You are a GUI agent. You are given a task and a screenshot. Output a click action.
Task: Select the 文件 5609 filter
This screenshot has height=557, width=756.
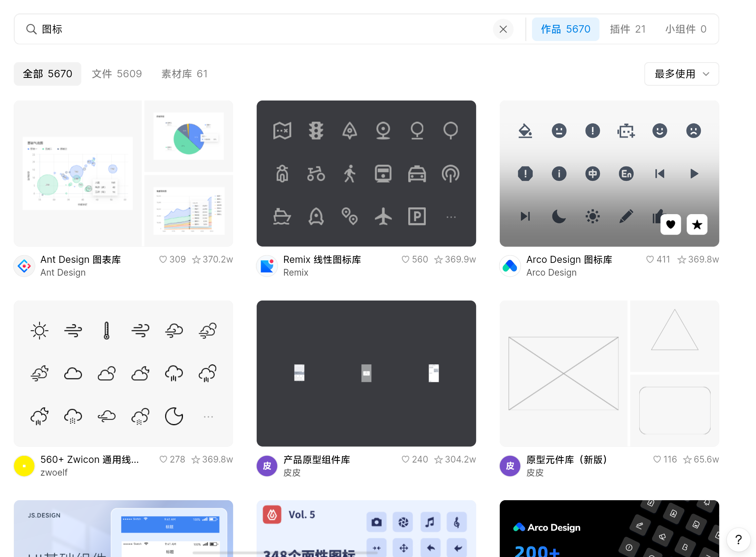117,74
